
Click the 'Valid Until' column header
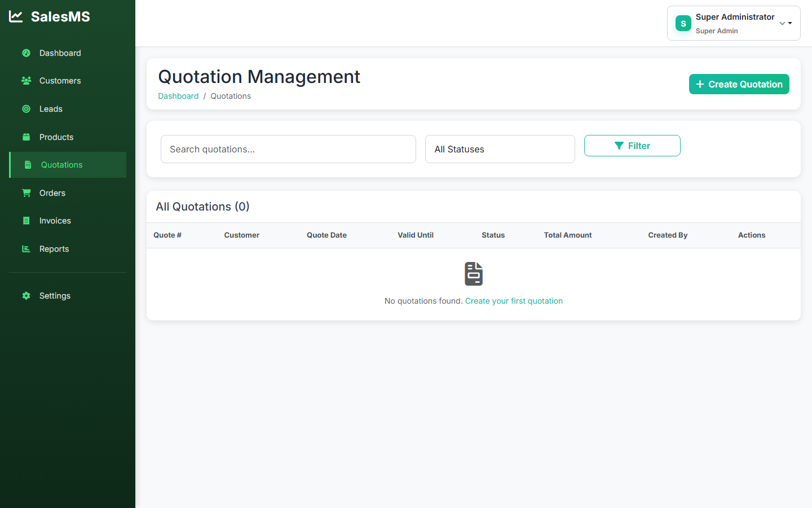416,235
